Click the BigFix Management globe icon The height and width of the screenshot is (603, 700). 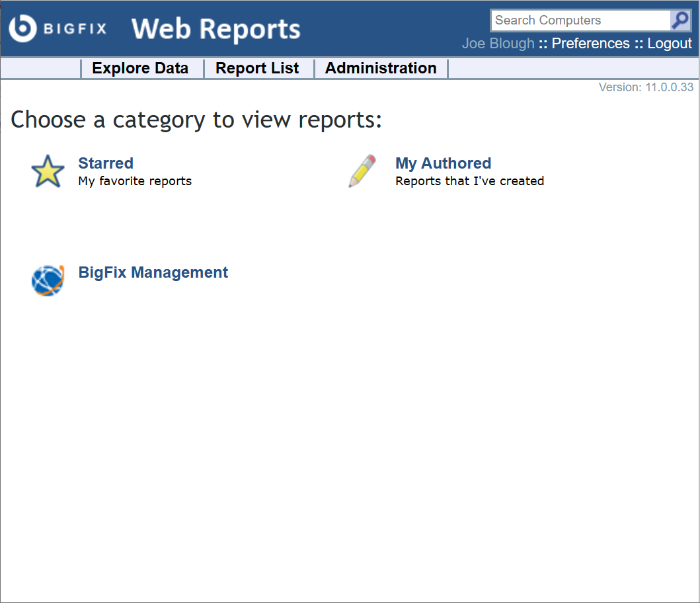[47, 280]
